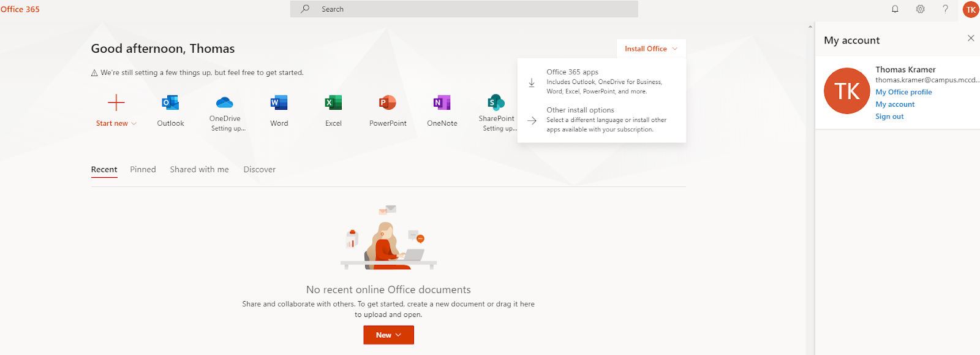
Task: Click the Start new plus icon
Action: (x=116, y=102)
